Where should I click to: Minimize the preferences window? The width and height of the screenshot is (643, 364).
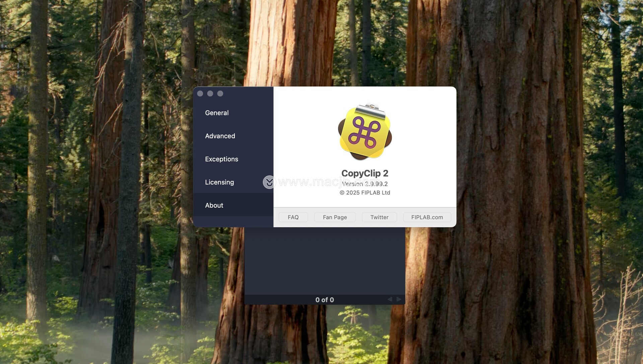pyautogui.click(x=210, y=93)
